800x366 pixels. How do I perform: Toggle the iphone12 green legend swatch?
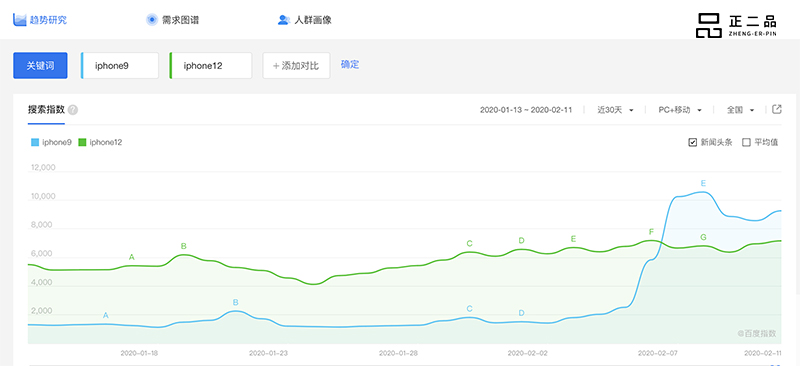click(82, 142)
